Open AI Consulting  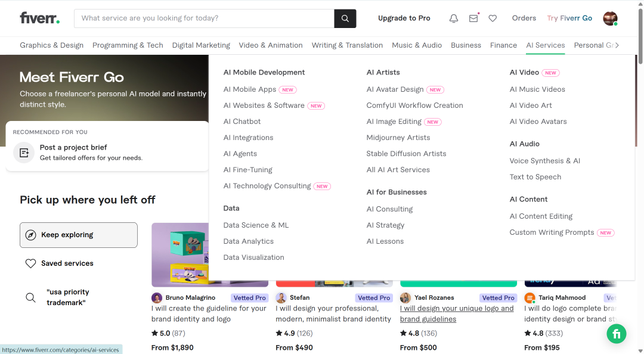(x=389, y=209)
